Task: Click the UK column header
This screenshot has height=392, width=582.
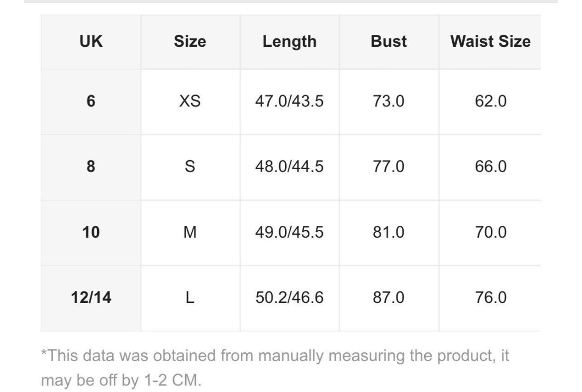Action: [91, 41]
